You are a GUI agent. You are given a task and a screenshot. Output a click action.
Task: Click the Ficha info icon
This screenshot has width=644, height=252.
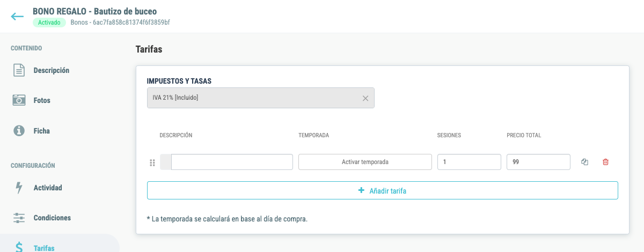[x=19, y=130]
